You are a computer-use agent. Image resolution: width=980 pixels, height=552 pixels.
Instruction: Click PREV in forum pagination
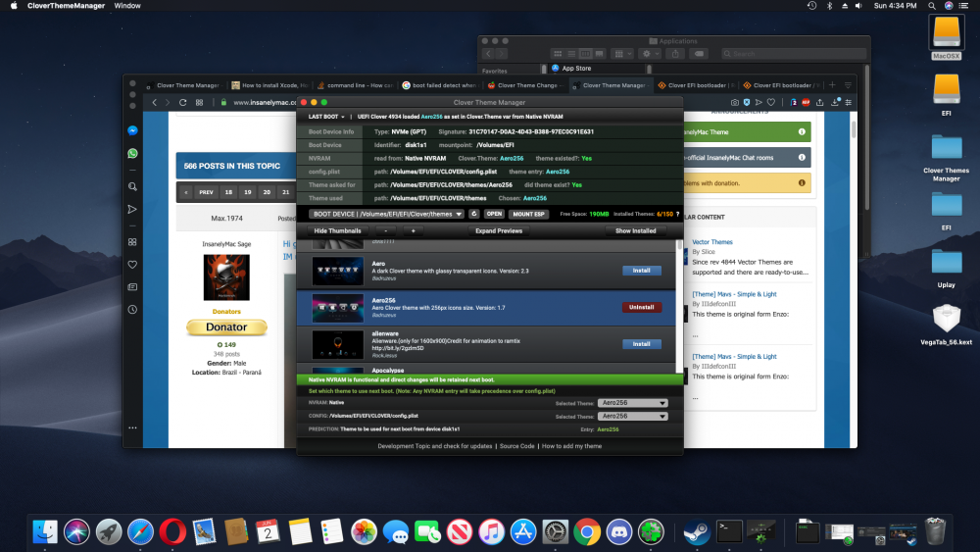coord(206,192)
